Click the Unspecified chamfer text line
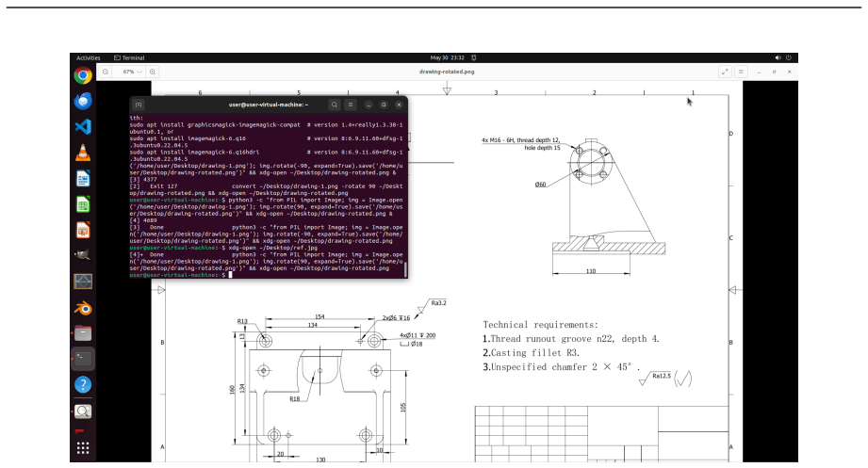Screen dimensions: 868x468 (561, 366)
